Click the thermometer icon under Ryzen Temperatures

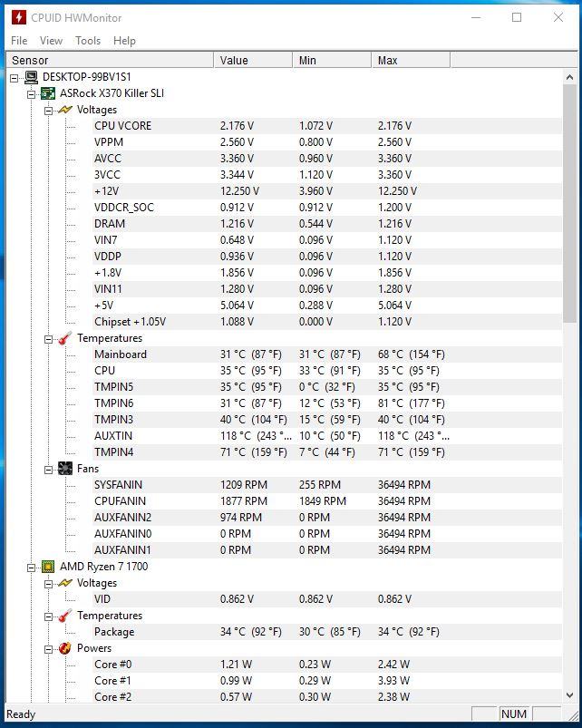(x=65, y=616)
